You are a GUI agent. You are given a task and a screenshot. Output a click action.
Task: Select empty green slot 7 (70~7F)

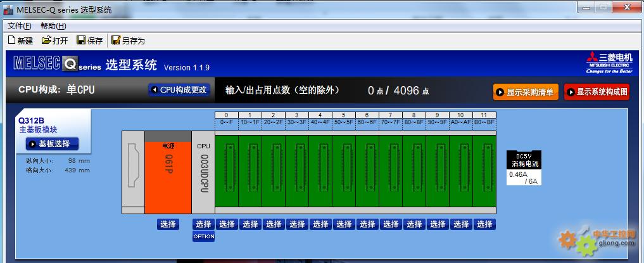pyautogui.click(x=391, y=171)
